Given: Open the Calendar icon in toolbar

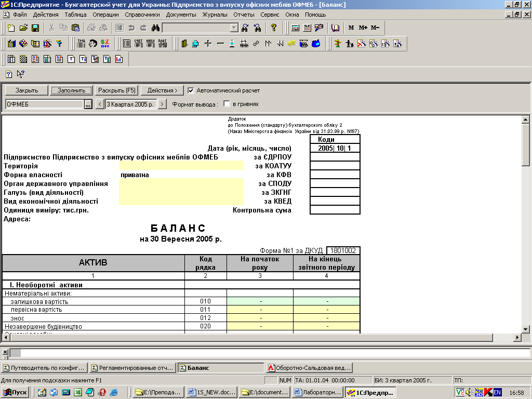Looking at the screenshot, I should click(x=307, y=28).
